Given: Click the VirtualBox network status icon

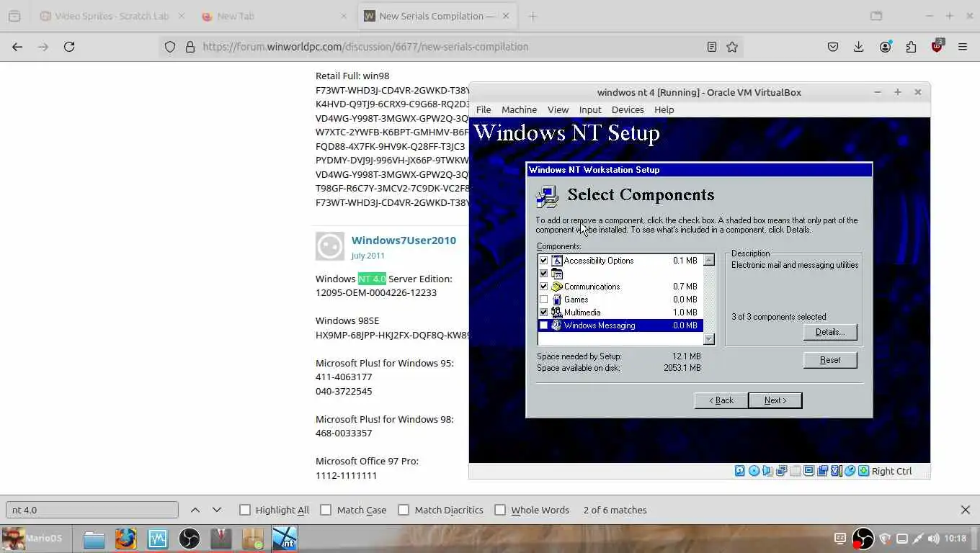Looking at the screenshot, I should pyautogui.click(x=781, y=471).
